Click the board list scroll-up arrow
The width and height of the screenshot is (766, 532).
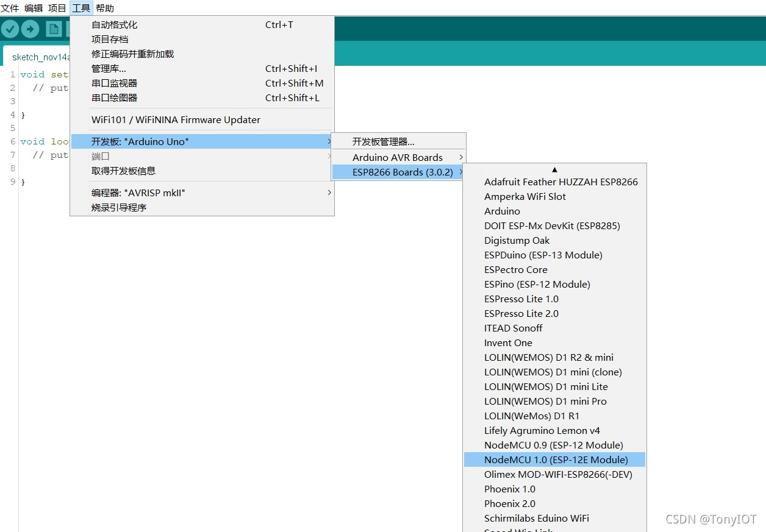point(554,170)
